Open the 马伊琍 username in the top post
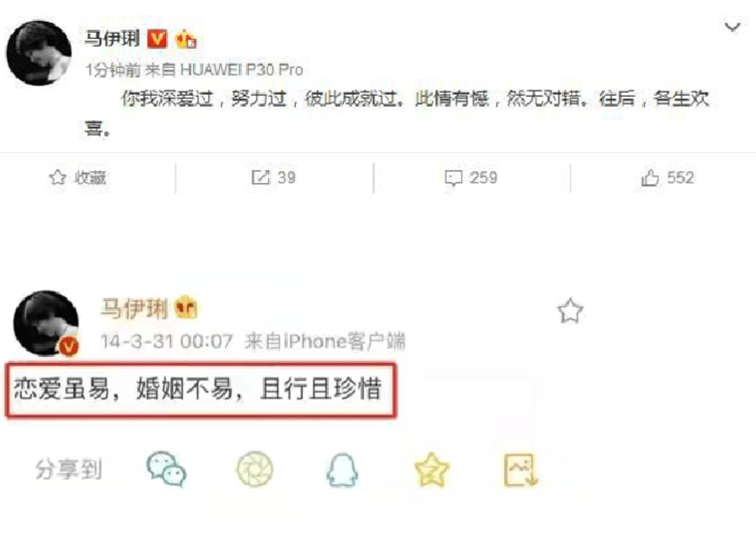The height and width of the screenshot is (535, 756). 112,38
